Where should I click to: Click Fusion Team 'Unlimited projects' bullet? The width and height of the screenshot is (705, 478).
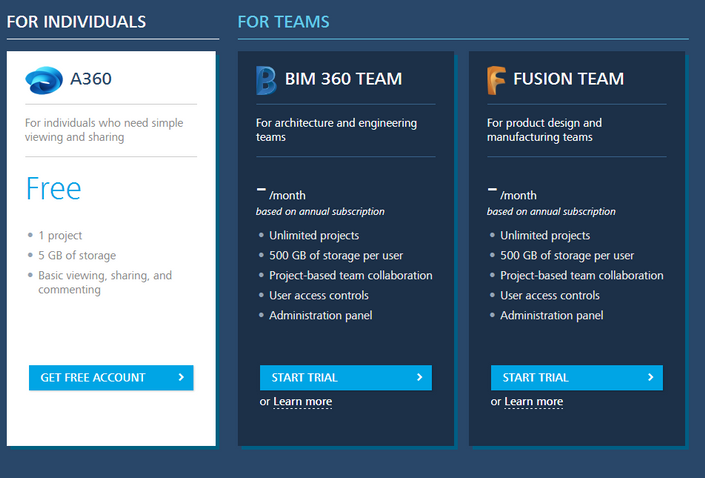pos(545,236)
